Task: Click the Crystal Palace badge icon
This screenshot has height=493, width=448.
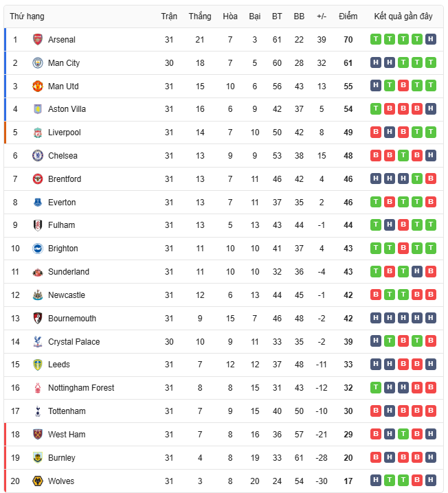Action: (38, 342)
